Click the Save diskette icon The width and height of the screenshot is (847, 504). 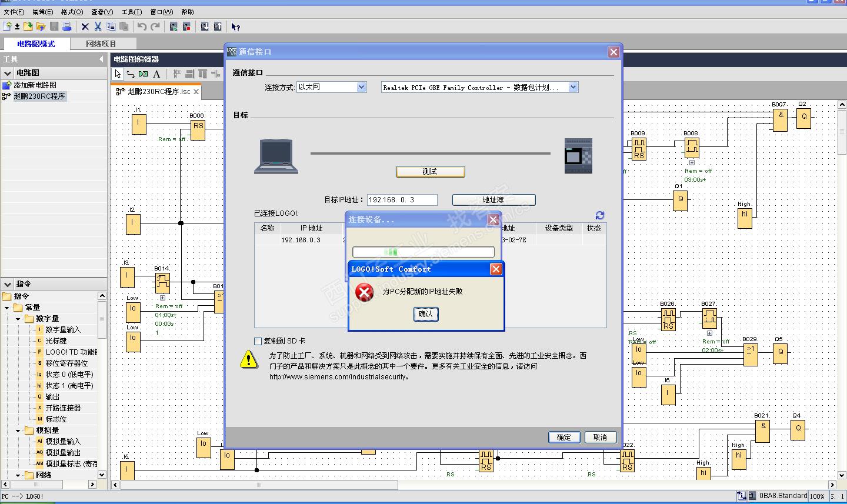click(x=54, y=26)
